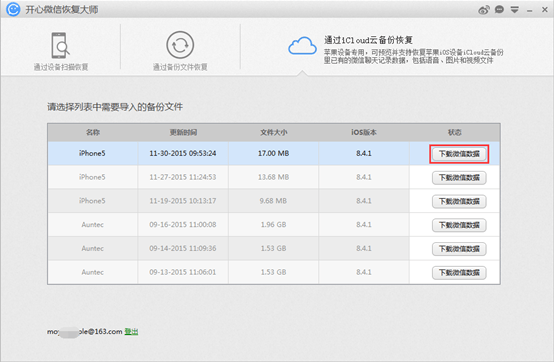Download WeChat data for 09-14-2015 backup
This screenshot has width=554, height=362.
point(459,249)
